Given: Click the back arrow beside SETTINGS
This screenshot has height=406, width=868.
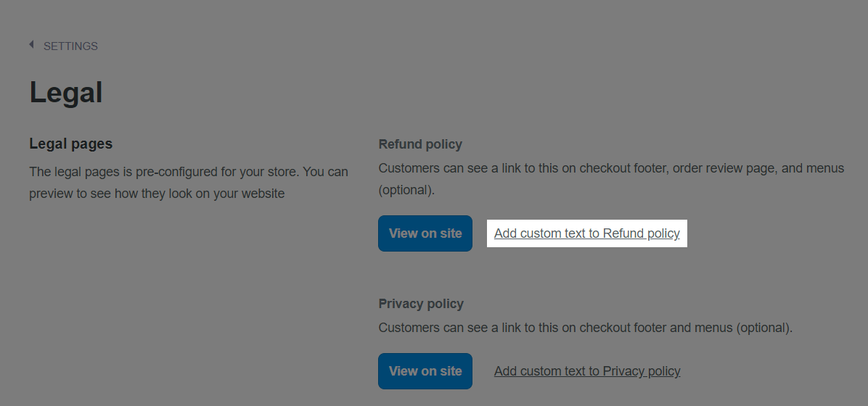Looking at the screenshot, I should coord(31,44).
